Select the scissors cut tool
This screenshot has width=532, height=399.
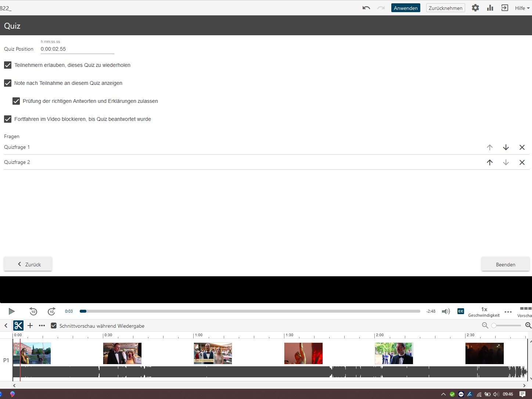18,326
